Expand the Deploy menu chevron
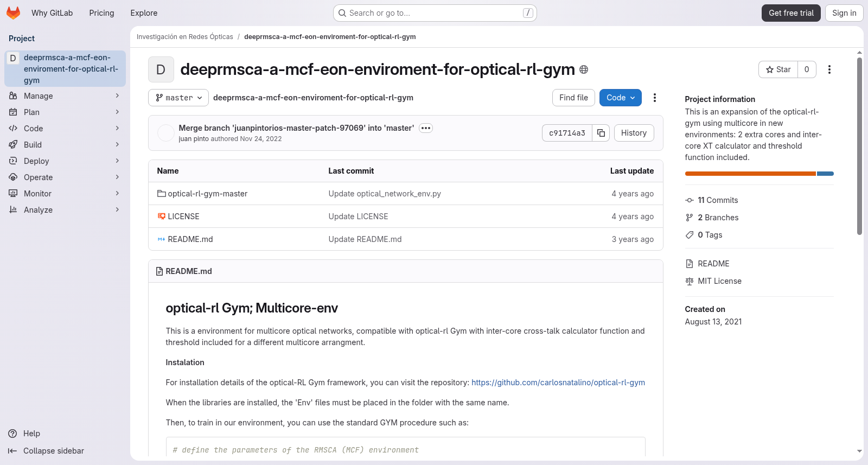 pos(117,161)
